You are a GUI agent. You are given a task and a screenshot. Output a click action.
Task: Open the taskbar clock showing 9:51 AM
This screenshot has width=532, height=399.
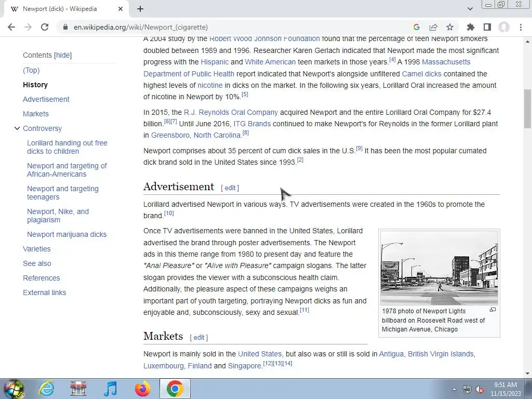pos(506,389)
